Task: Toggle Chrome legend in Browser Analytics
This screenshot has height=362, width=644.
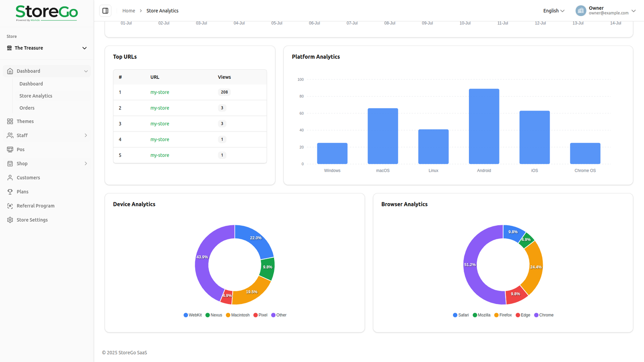Action: [x=544, y=315]
